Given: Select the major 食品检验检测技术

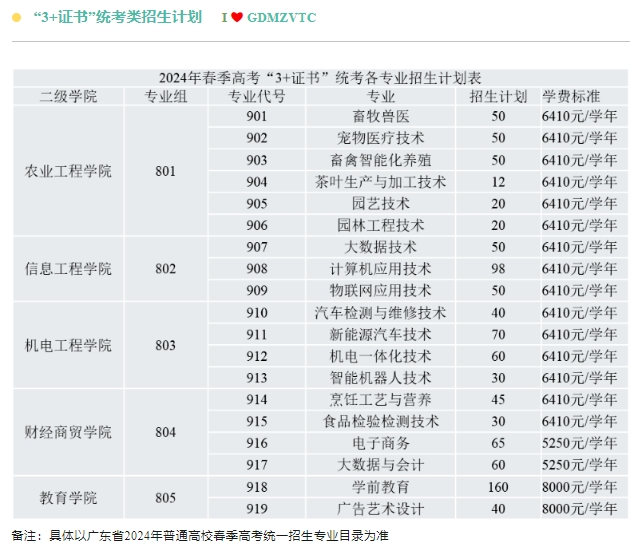Looking at the screenshot, I should pos(381,421).
